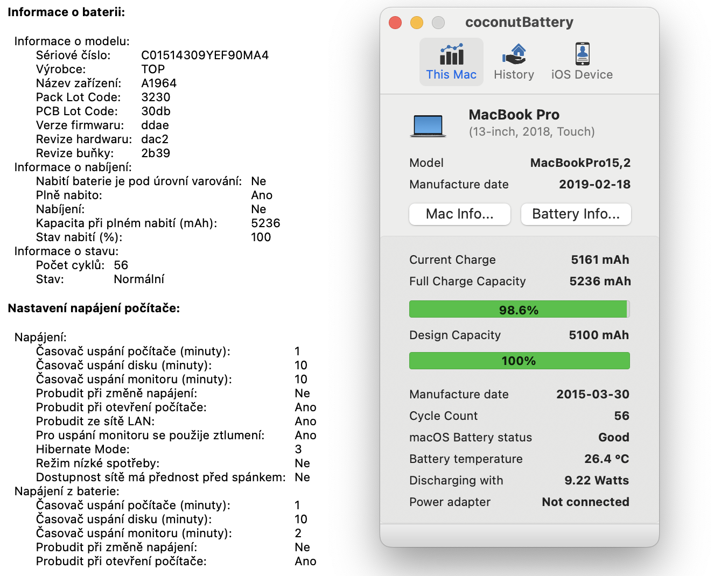The height and width of the screenshot is (576, 728).
Task: Click the Hibernate Mode label
Action: coord(83,449)
